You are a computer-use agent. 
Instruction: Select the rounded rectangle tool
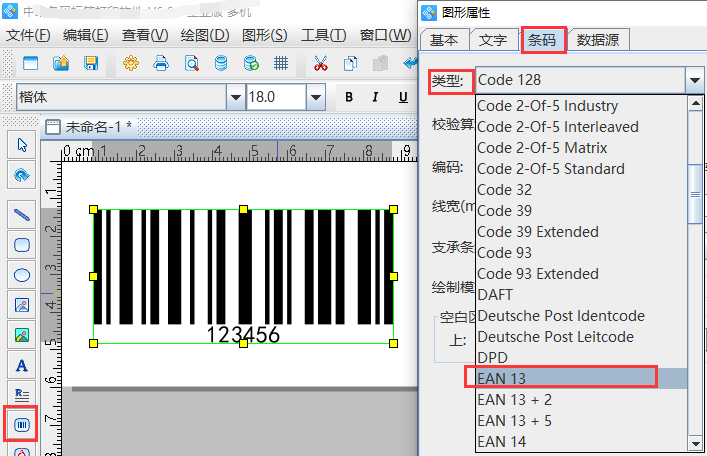22,245
